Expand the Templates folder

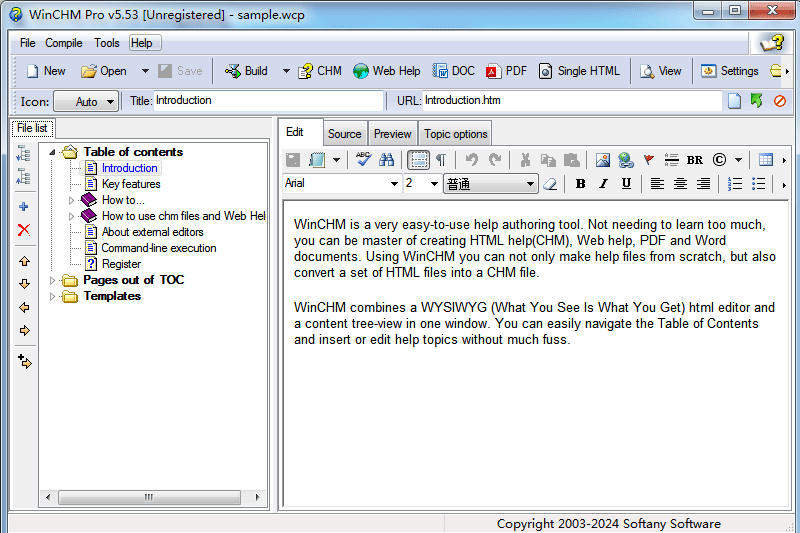coord(52,296)
